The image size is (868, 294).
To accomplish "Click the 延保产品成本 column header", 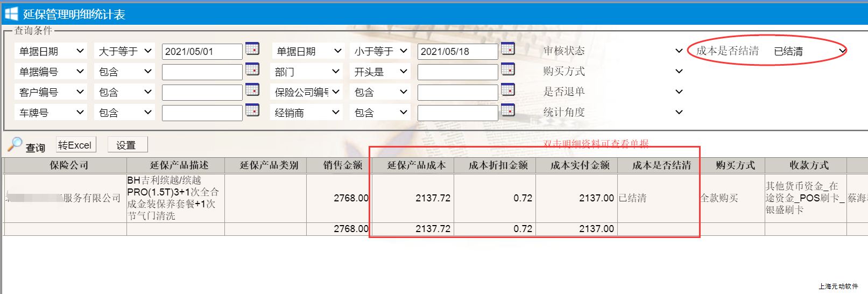I will coord(416,165).
